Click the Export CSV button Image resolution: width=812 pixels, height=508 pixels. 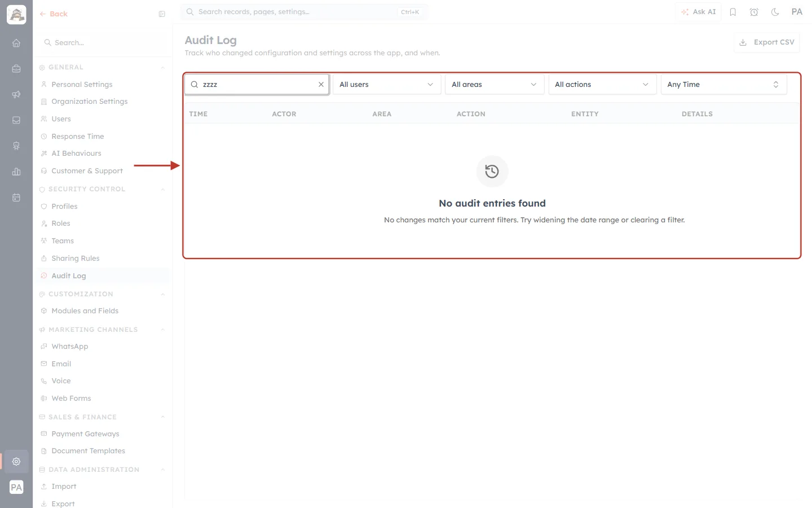tap(767, 42)
